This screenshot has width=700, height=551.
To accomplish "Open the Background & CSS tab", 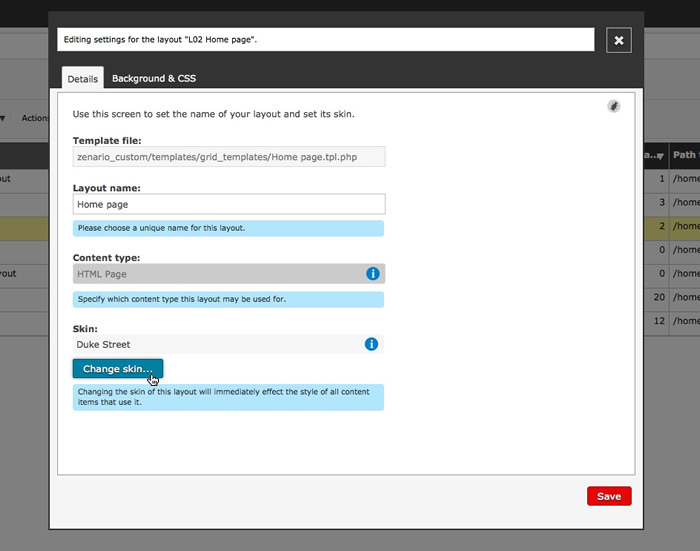I will tap(153, 78).
